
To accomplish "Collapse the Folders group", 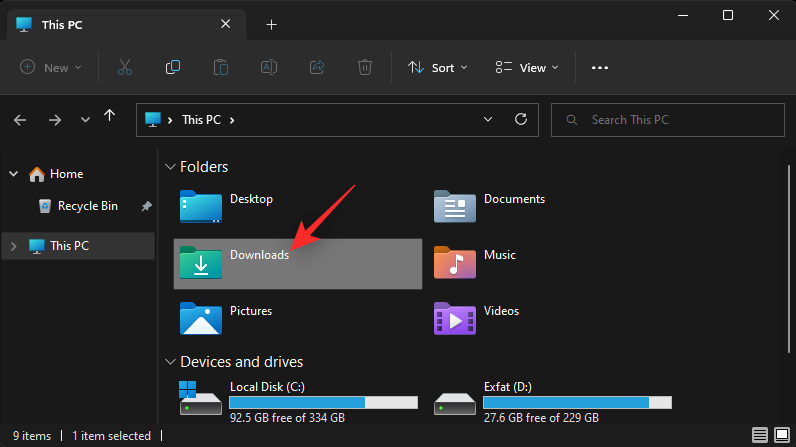I will pos(171,166).
